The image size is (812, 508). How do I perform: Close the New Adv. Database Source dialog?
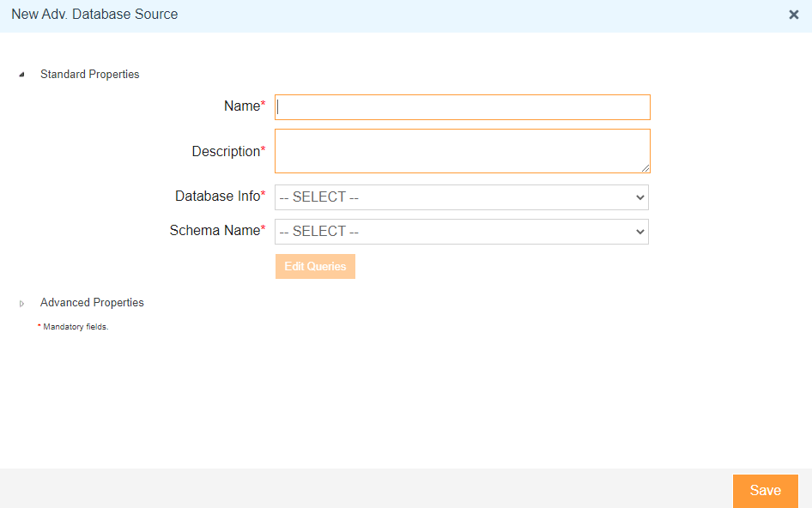pos(793,15)
